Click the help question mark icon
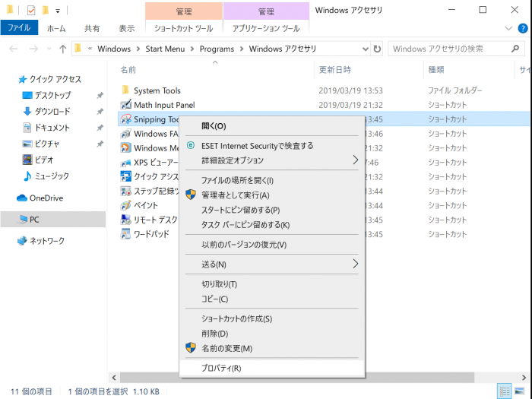Viewport: 532px width, 399px height. click(523, 28)
